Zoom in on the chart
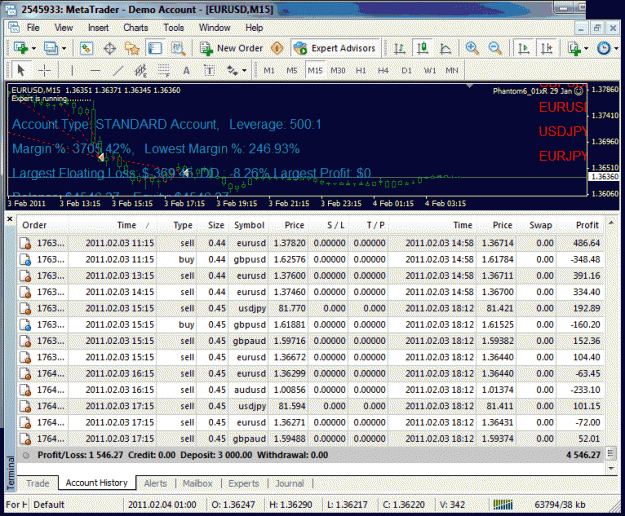This screenshot has width=625, height=516. (472, 48)
